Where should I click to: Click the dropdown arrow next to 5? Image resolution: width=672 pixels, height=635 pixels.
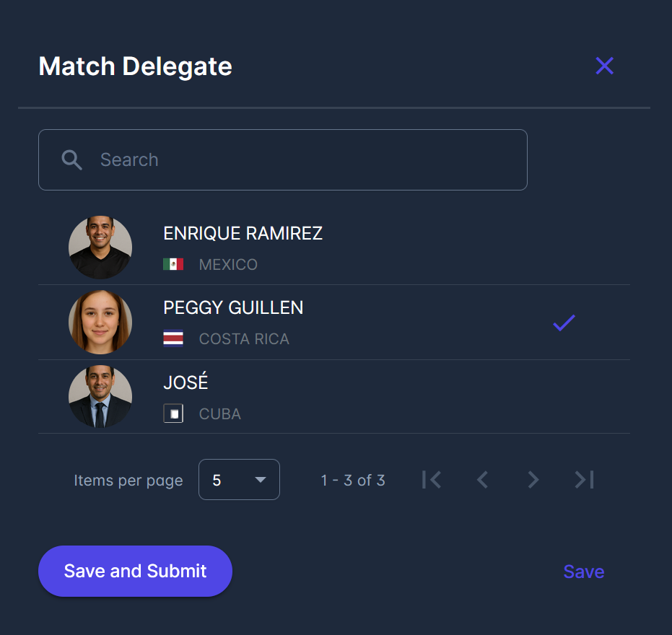tap(261, 480)
